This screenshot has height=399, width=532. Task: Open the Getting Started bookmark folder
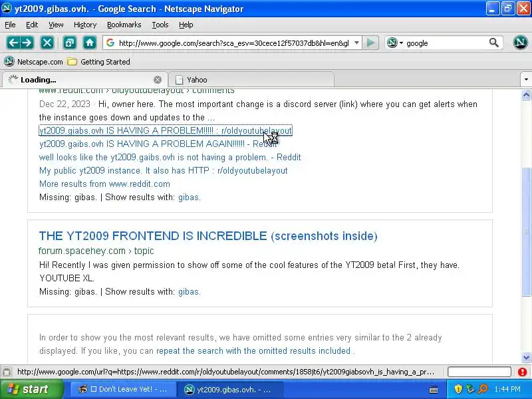(x=98, y=62)
